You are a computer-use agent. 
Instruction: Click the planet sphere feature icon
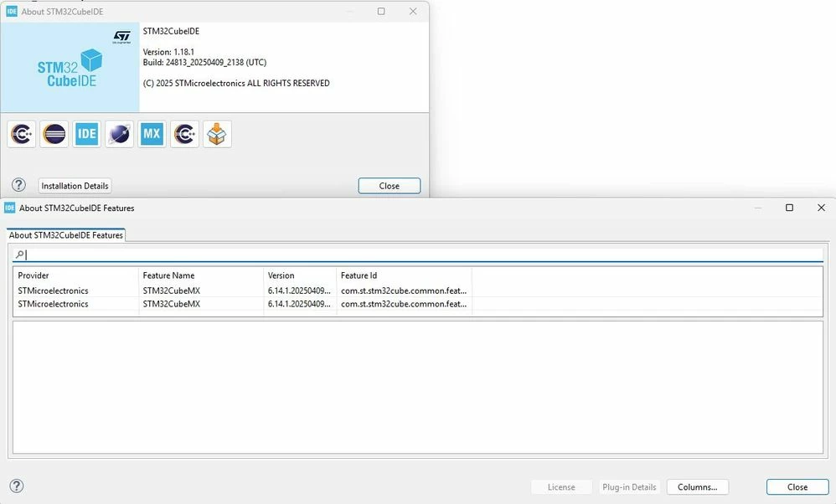120,134
